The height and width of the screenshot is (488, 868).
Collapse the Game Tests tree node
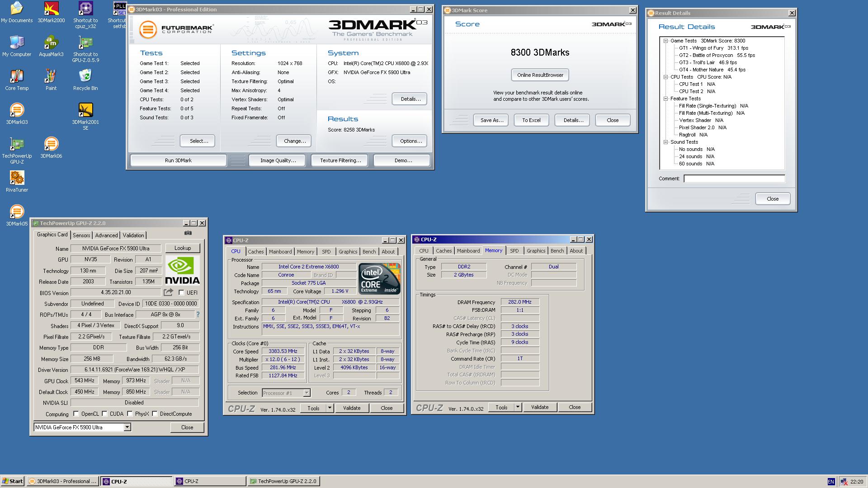pyautogui.click(x=665, y=41)
